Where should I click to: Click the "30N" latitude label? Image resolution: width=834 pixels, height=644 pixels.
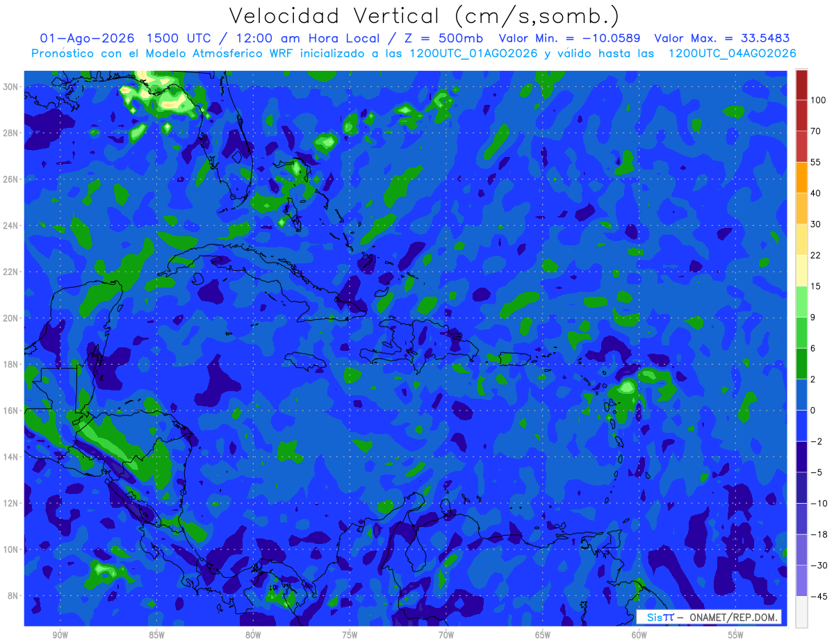tap(10, 86)
